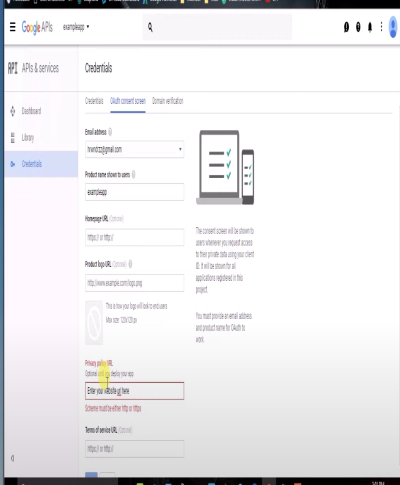This screenshot has height=485, width=400.
Task: Switch to the Credentials tab
Action: (x=94, y=101)
